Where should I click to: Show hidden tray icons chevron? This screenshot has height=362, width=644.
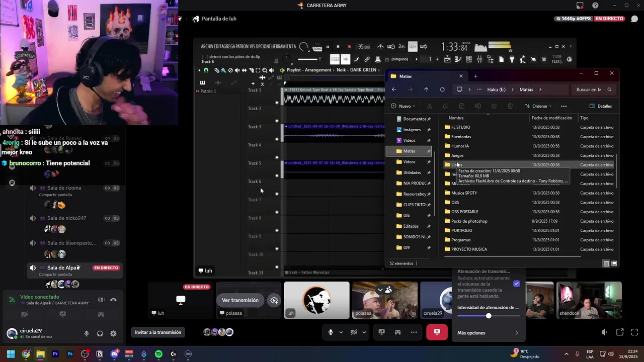[x=566, y=354]
